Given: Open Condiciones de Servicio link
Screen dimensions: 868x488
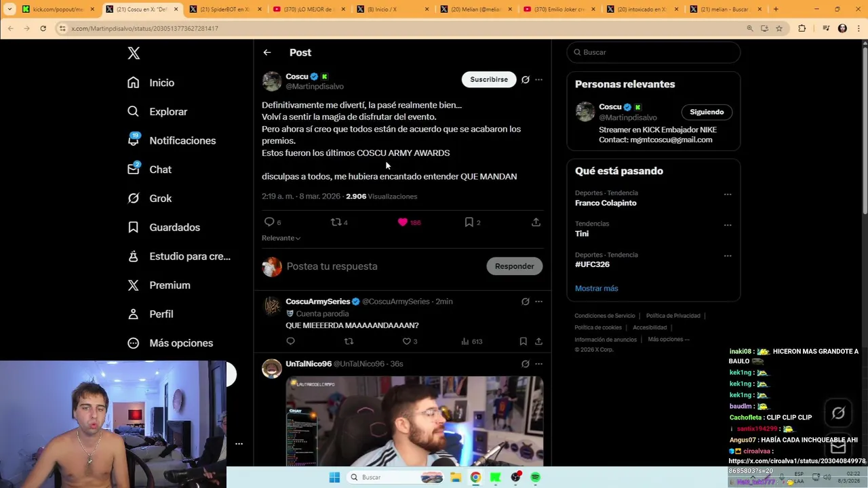Looking at the screenshot, I should pyautogui.click(x=605, y=316).
